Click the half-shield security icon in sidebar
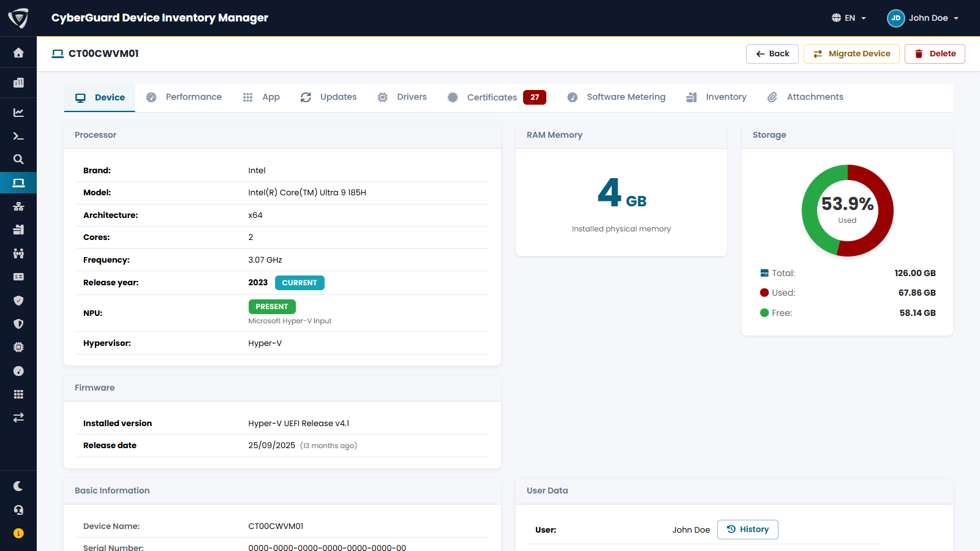980x551 pixels. [x=18, y=324]
